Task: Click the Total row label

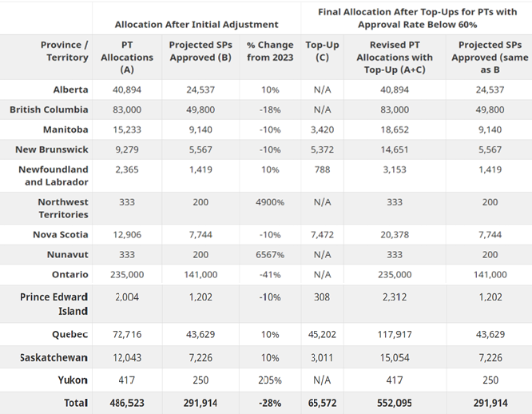Action: coord(76,404)
